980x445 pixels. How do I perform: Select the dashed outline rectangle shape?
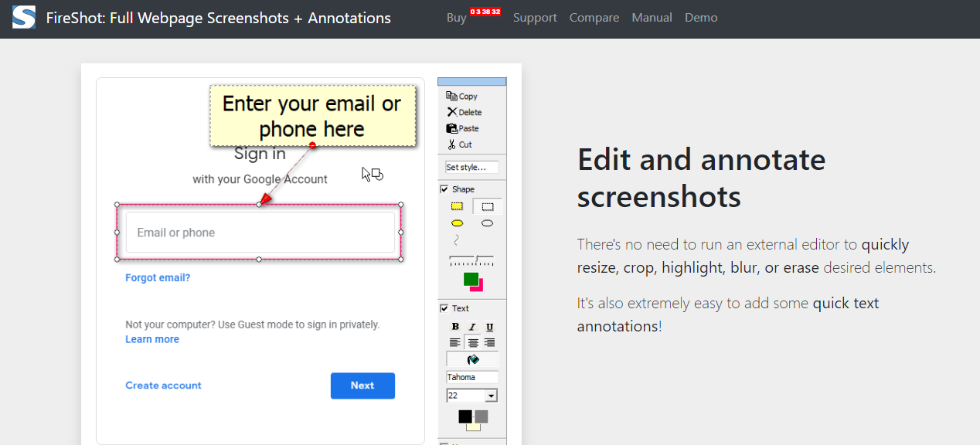click(x=487, y=206)
